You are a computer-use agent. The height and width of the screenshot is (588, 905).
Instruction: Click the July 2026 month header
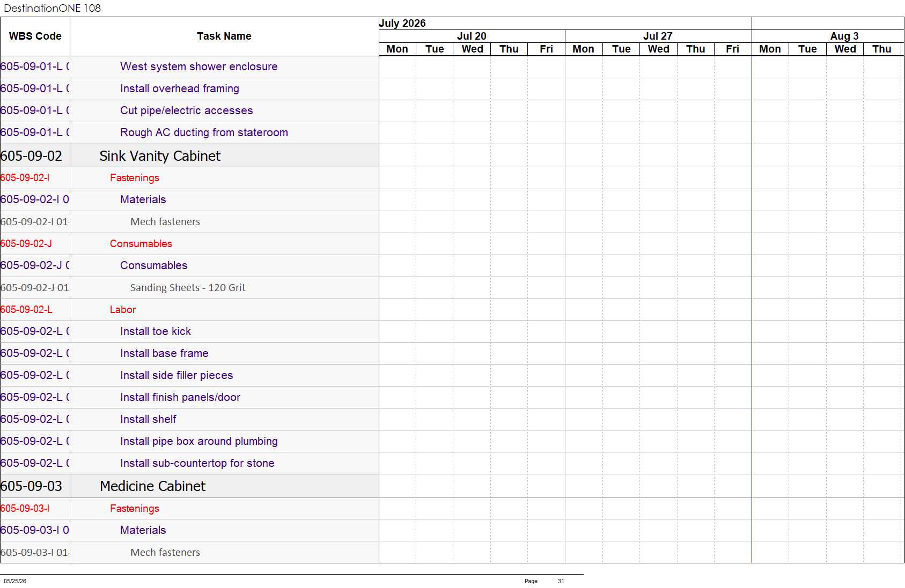click(402, 23)
